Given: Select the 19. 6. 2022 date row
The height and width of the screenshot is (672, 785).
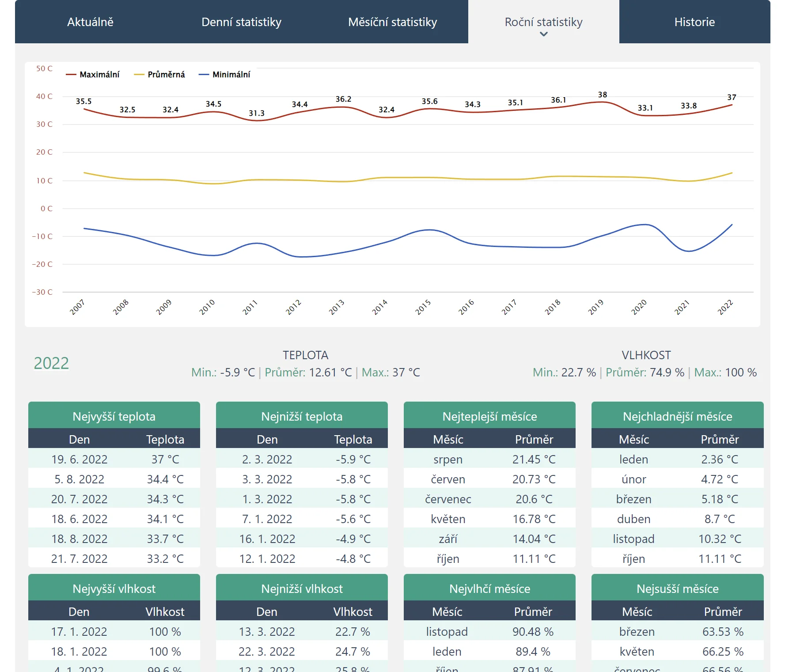Looking at the screenshot, I should point(80,459).
